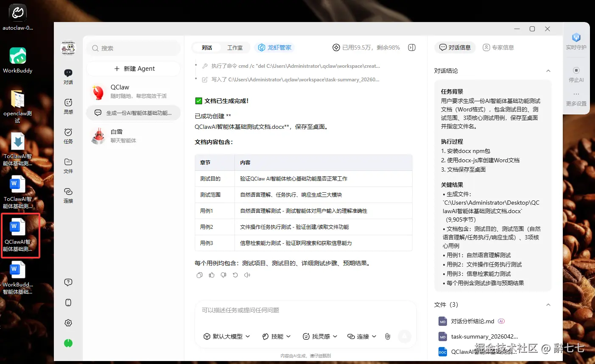This screenshot has height=364, width=595.
Task: Dislike the response with thumbs-down icon
Action: tap(223, 275)
